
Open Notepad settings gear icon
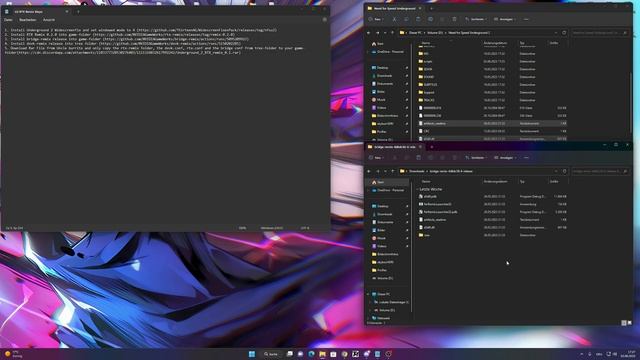click(x=324, y=20)
